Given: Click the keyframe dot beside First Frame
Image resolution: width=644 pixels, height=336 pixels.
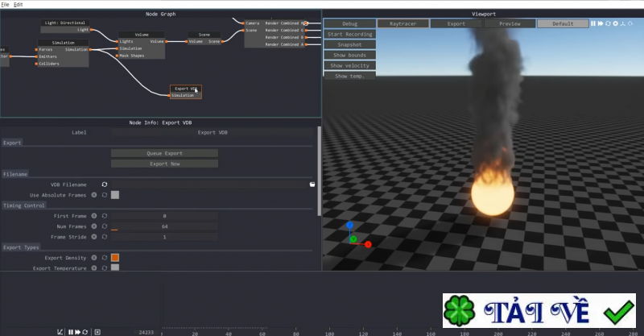Looking at the screenshot, I should pyautogui.click(x=94, y=216).
